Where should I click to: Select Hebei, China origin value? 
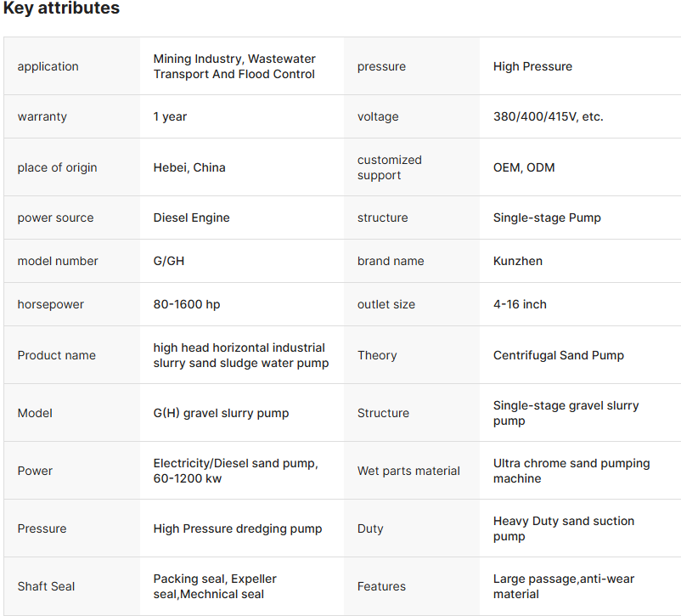pyautogui.click(x=189, y=167)
